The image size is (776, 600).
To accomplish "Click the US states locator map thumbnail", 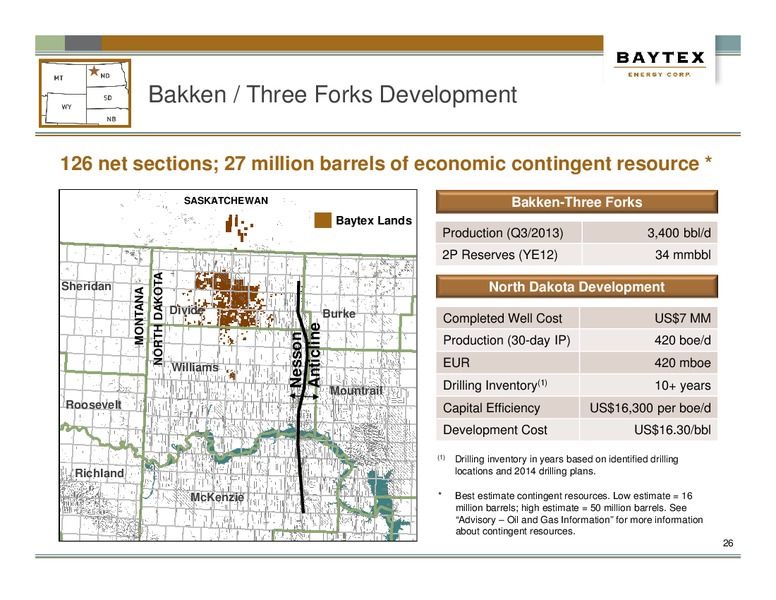I will [x=85, y=93].
